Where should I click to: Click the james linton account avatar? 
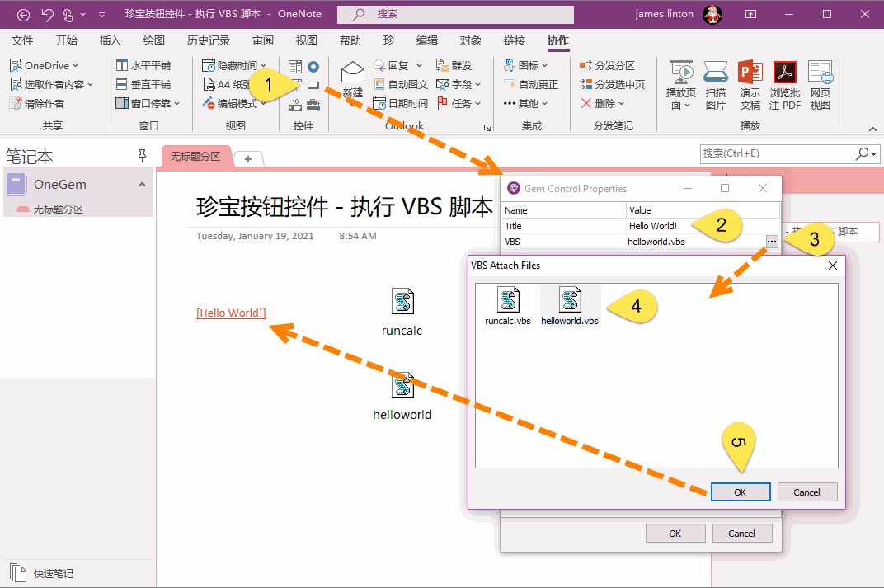pos(712,14)
